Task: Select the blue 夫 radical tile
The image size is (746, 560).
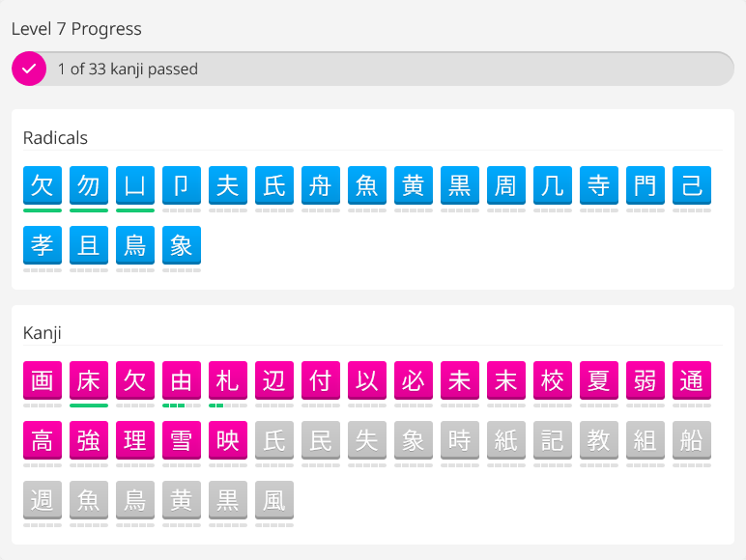Action: (228, 185)
